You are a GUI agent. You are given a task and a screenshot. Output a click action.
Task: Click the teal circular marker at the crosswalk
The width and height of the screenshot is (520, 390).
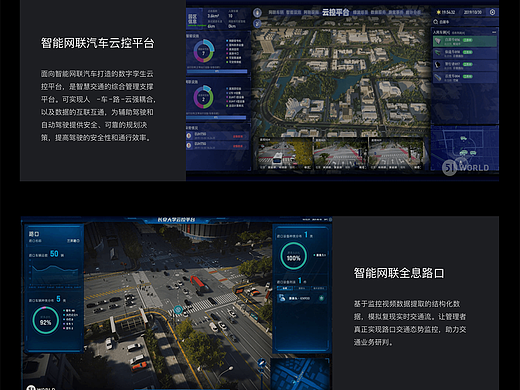click(x=178, y=310)
